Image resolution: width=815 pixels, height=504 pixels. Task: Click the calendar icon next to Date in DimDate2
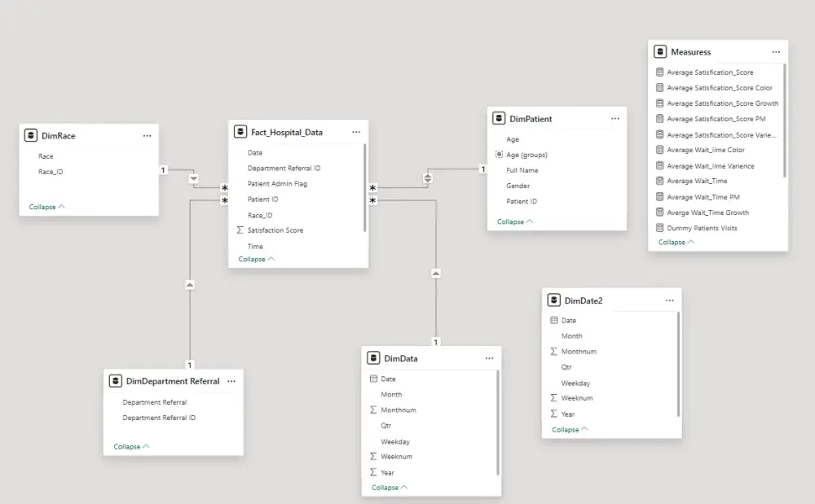pyautogui.click(x=554, y=320)
